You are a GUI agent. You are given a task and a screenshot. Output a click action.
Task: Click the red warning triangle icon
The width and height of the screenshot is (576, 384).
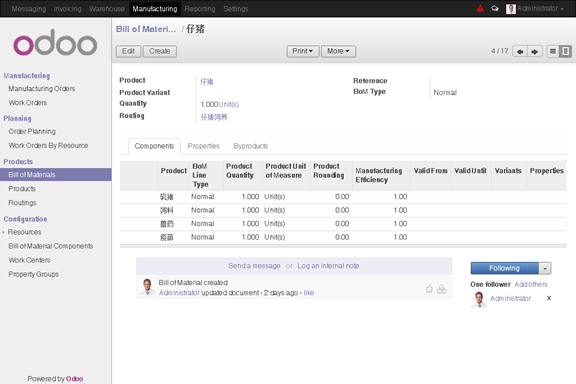[x=480, y=8]
